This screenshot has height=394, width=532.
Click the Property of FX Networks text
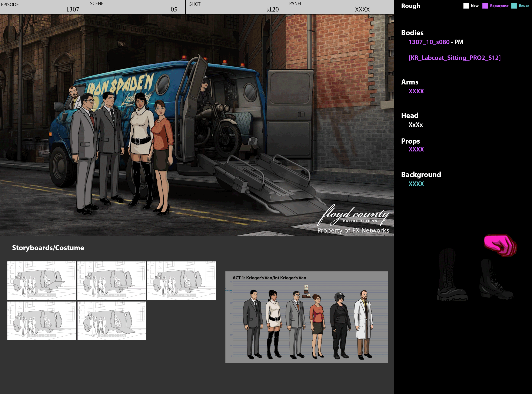point(353,230)
